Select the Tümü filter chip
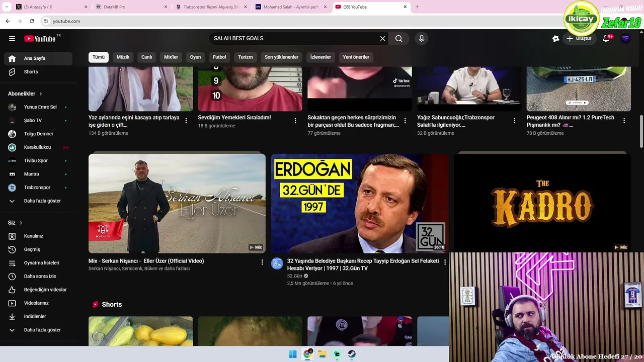 [x=99, y=57]
